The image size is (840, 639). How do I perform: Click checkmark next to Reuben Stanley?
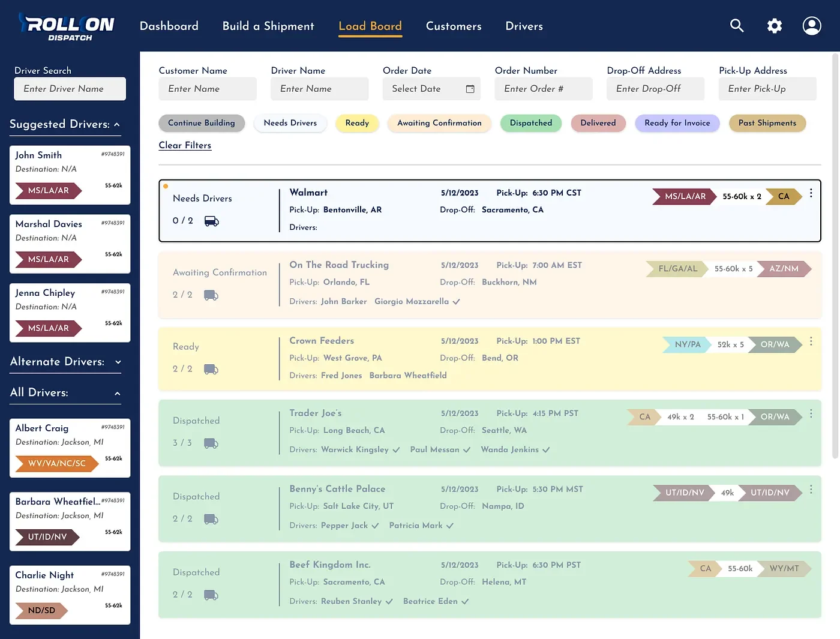(389, 602)
